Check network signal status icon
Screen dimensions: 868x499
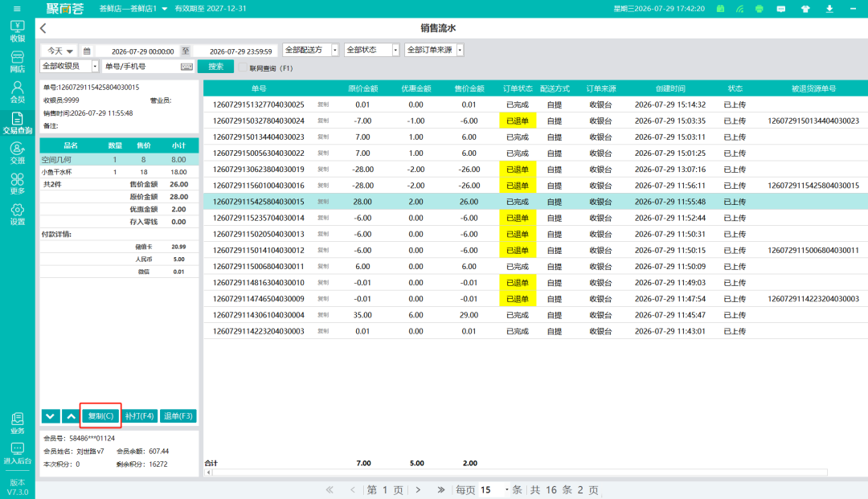point(740,9)
